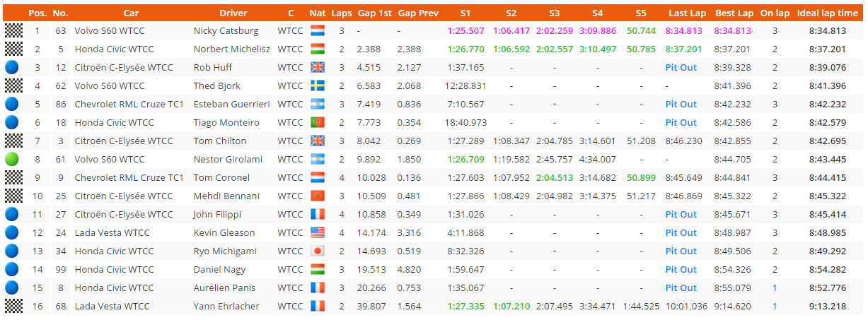Click the blue status dot for Kevin Gleason
This screenshot has width=868, height=320.
[x=13, y=232]
